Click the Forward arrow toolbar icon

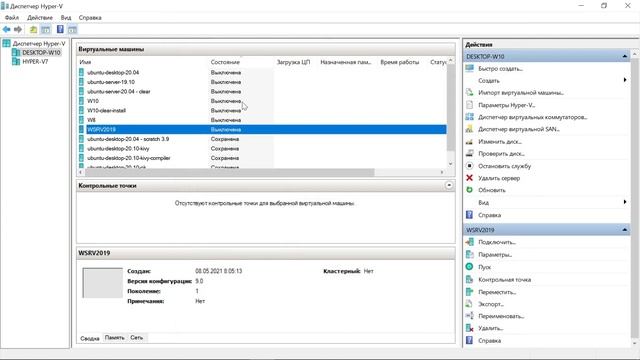tap(18, 29)
